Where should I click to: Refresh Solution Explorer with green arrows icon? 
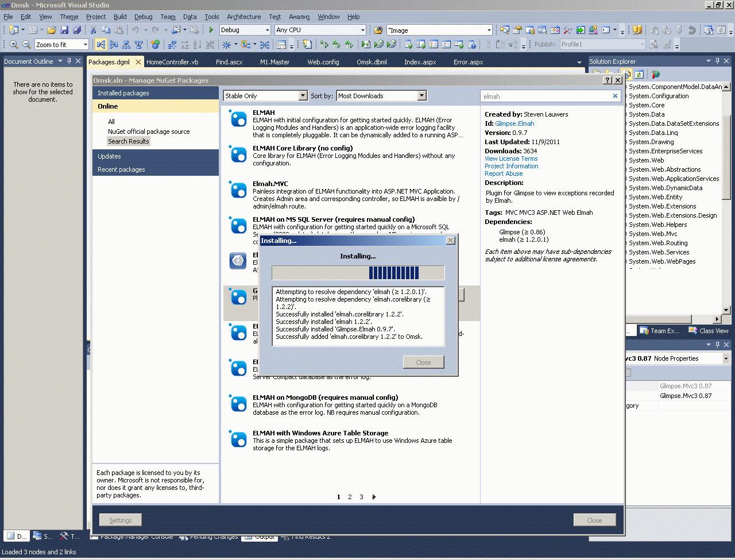point(639,74)
